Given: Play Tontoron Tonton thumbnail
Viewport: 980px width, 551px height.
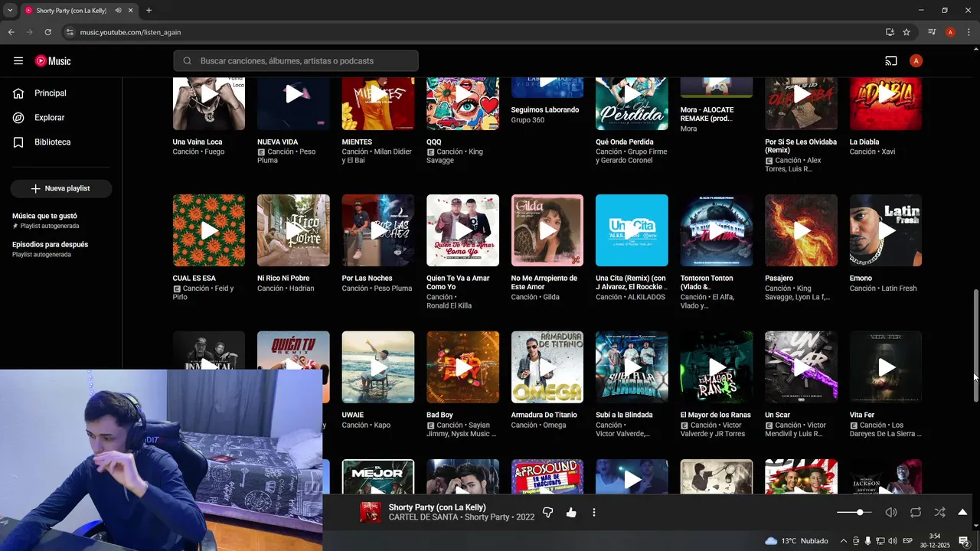Looking at the screenshot, I should tap(717, 230).
